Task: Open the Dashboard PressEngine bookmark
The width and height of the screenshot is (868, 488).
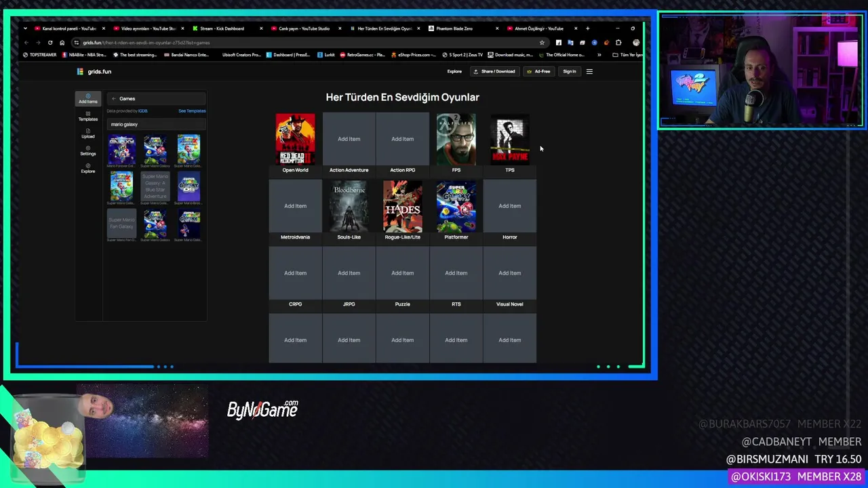Action: point(288,55)
